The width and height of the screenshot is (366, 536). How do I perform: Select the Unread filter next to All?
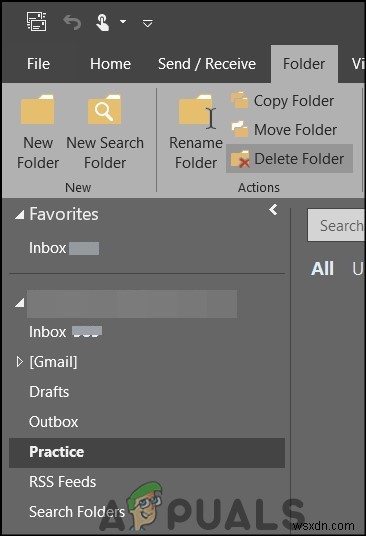(x=358, y=269)
